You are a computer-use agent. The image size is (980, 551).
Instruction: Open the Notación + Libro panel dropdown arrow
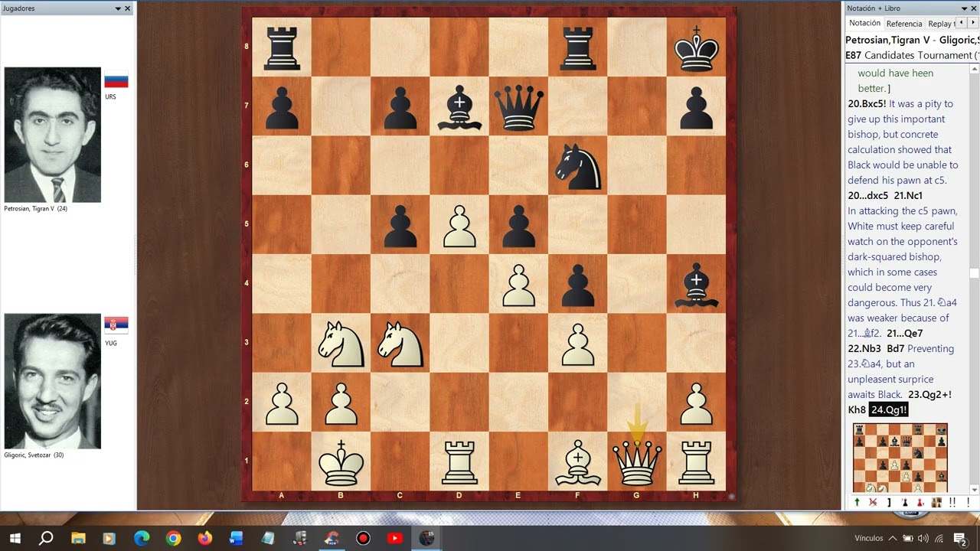pyautogui.click(x=964, y=8)
